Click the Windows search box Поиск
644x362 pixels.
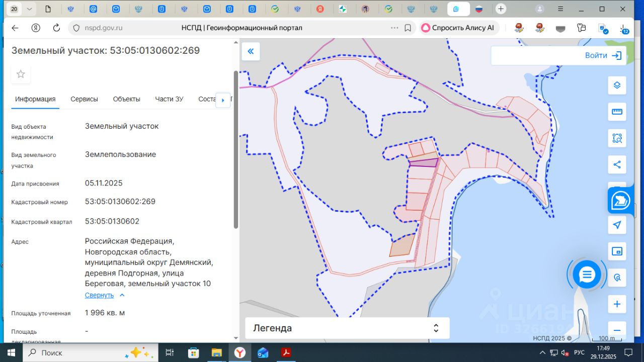91,352
